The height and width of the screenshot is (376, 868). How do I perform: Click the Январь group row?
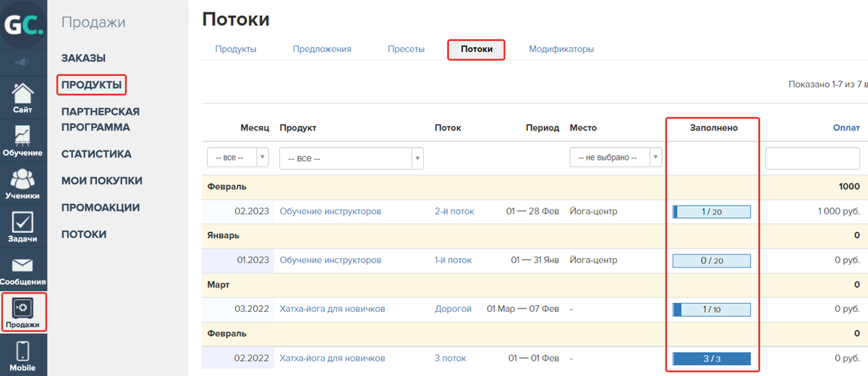[534, 236]
